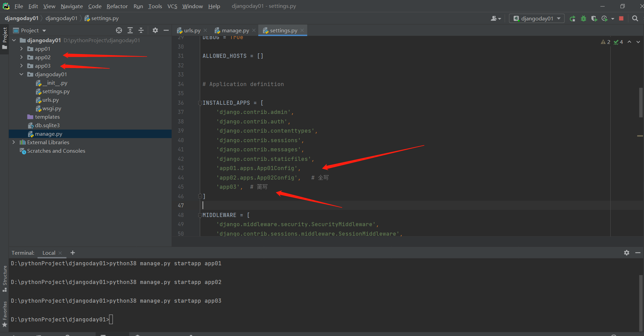Open the Tools menu
Screen dimensions: 644x336
click(155, 6)
